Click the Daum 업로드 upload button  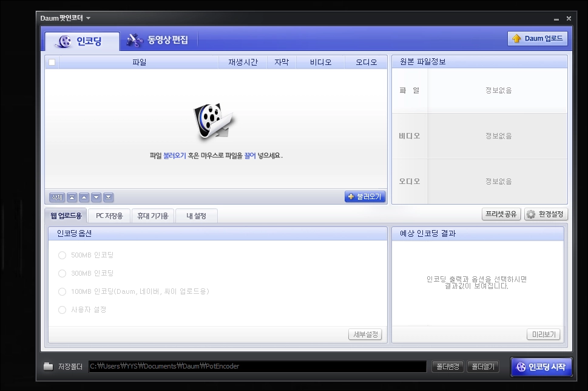pyautogui.click(x=537, y=39)
